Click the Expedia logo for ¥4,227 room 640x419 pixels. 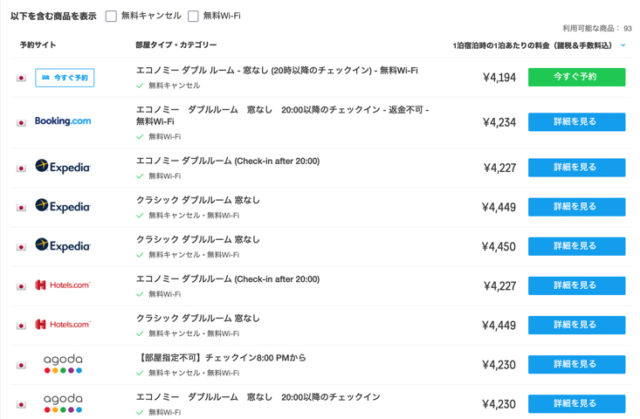(62, 166)
